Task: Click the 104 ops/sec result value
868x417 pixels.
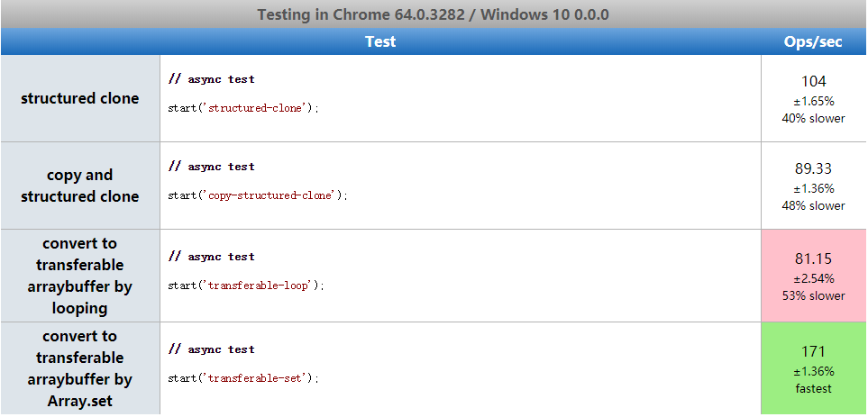Action: [813, 81]
